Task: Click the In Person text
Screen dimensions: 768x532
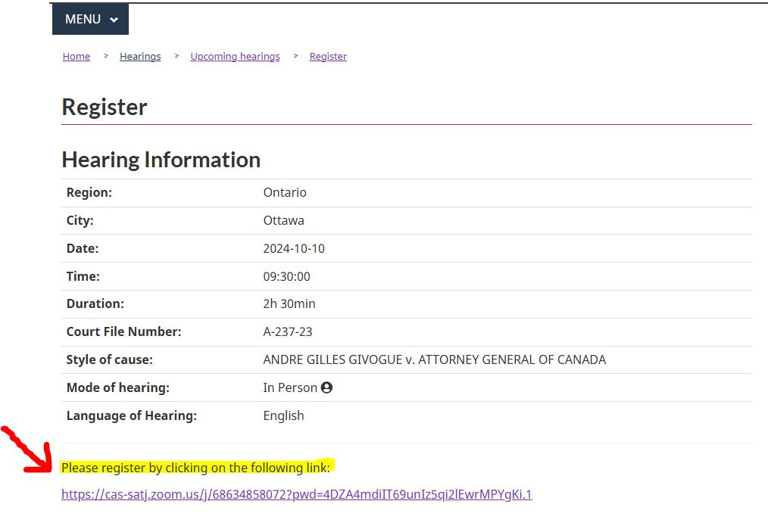Action: [290, 387]
